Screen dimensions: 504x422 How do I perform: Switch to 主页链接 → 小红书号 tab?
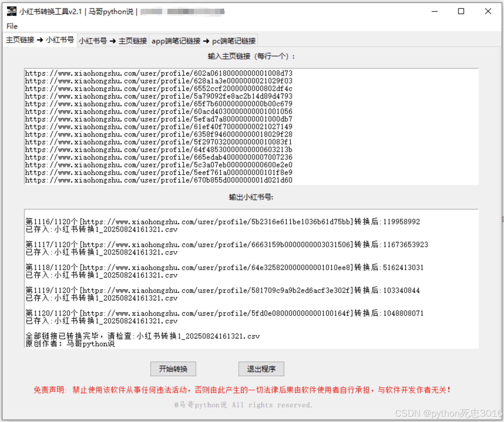(x=40, y=40)
